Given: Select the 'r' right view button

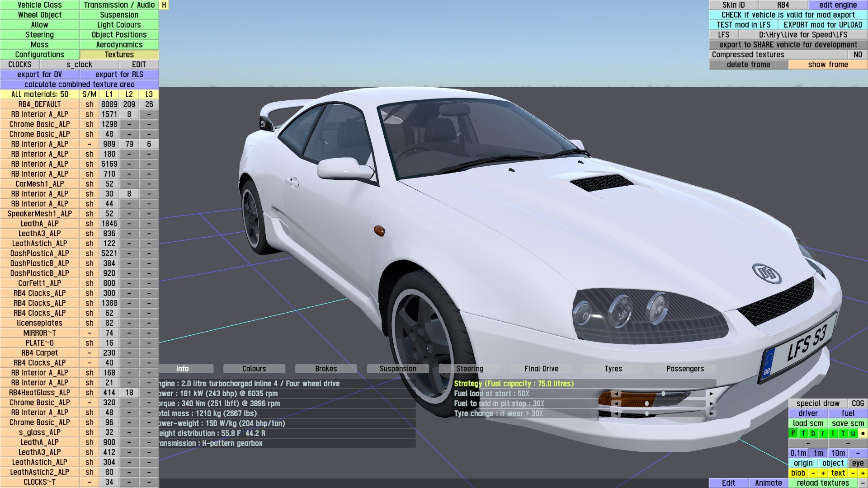Looking at the screenshot, I should click(x=823, y=433).
